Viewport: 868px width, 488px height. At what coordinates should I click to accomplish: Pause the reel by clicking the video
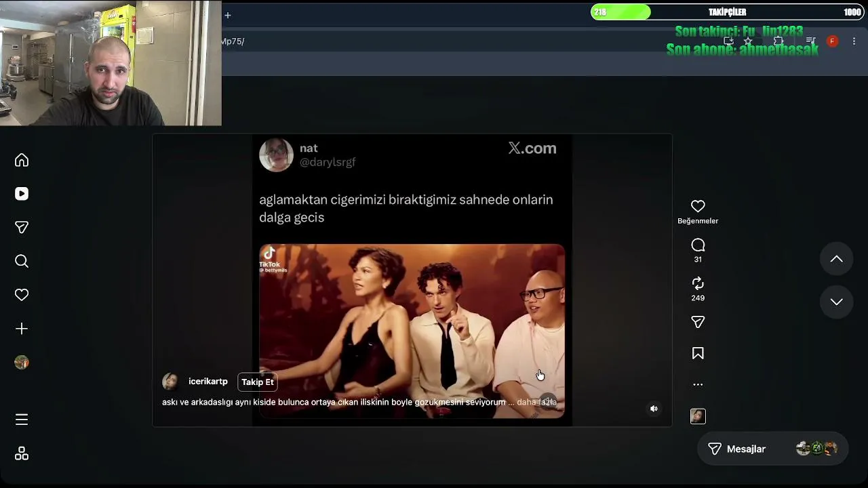(412, 279)
